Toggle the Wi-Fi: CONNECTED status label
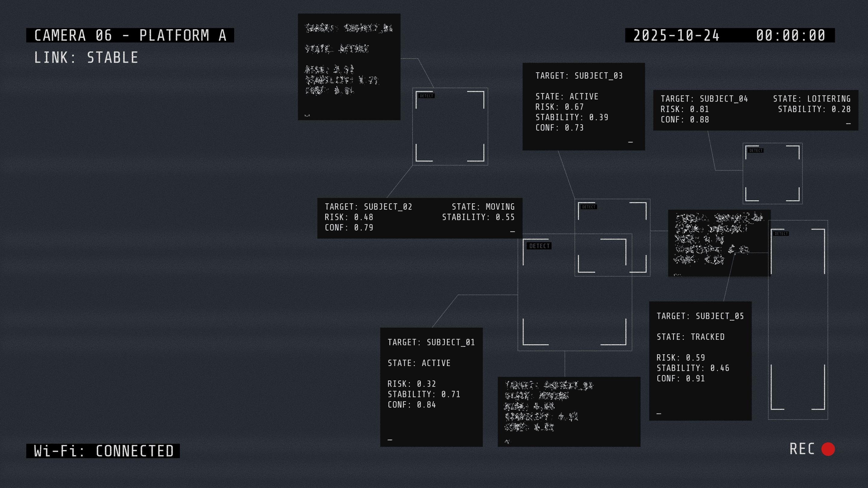 (103, 451)
